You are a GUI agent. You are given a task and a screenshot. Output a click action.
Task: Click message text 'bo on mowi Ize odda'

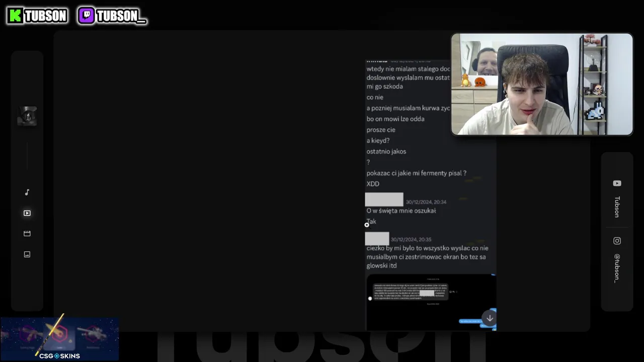[x=395, y=119]
